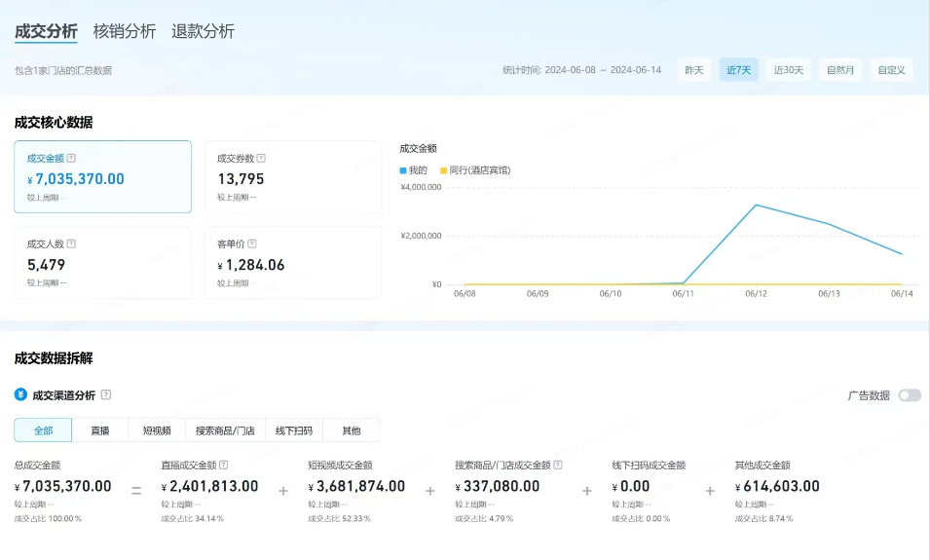Image resolution: width=930 pixels, height=560 pixels.
Task: Click help icon beside 成交渠道分析 heading
Action: 106,395
